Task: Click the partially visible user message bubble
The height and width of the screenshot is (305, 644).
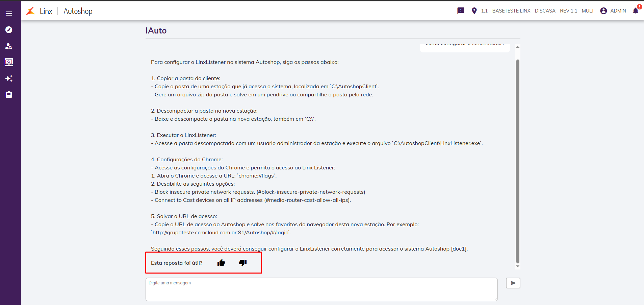Action: coord(465,47)
